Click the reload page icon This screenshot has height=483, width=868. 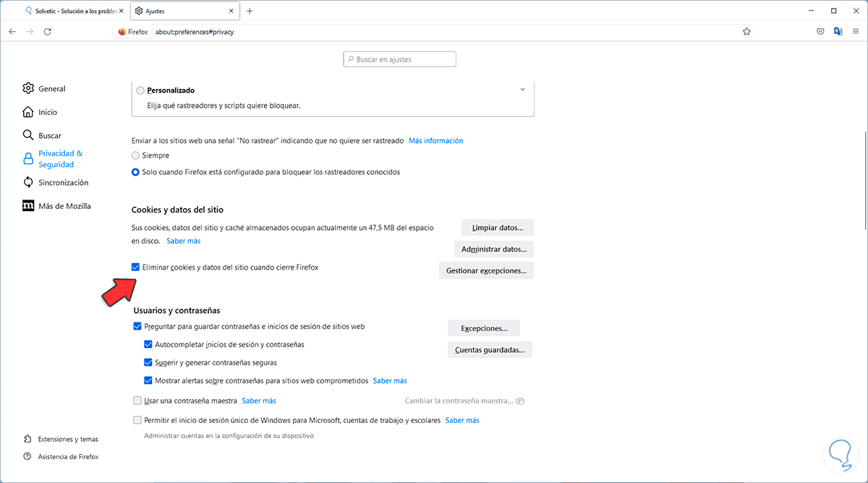[x=48, y=32]
